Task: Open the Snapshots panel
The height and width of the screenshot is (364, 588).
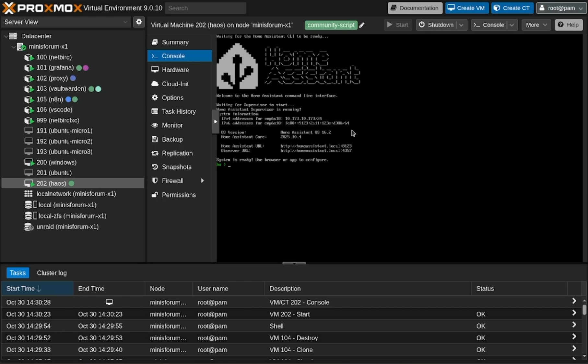Action: (x=176, y=167)
